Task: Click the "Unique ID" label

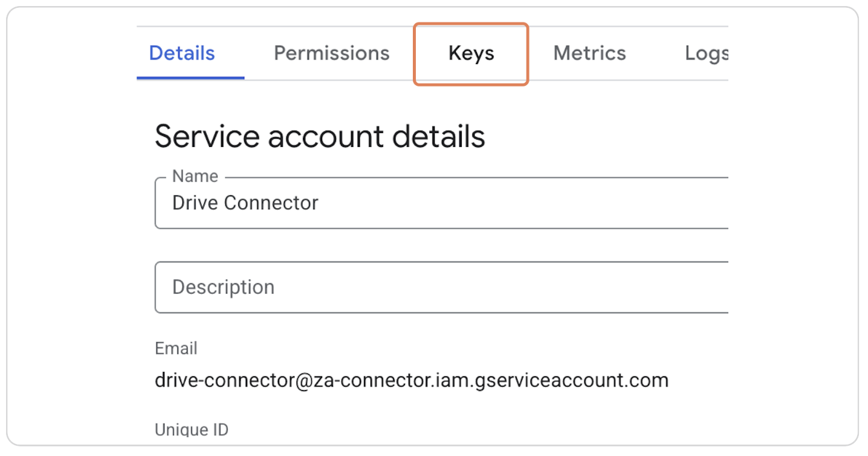Action: [x=192, y=430]
